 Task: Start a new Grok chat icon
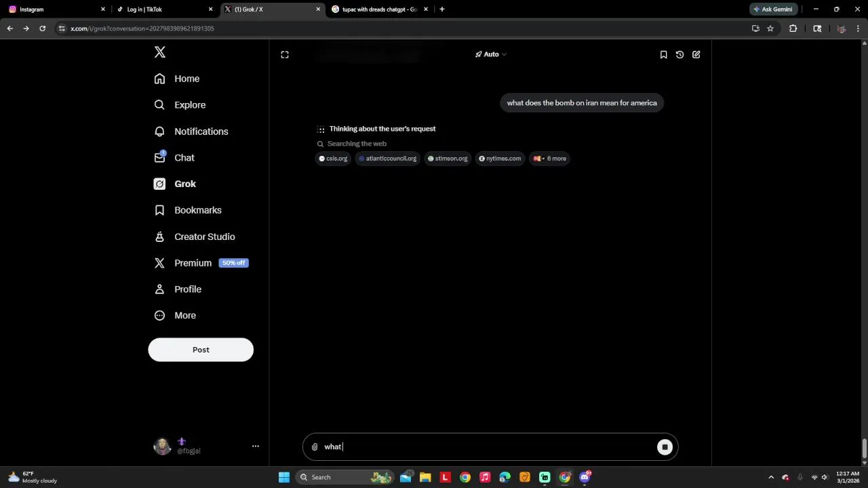coord(696,55)
